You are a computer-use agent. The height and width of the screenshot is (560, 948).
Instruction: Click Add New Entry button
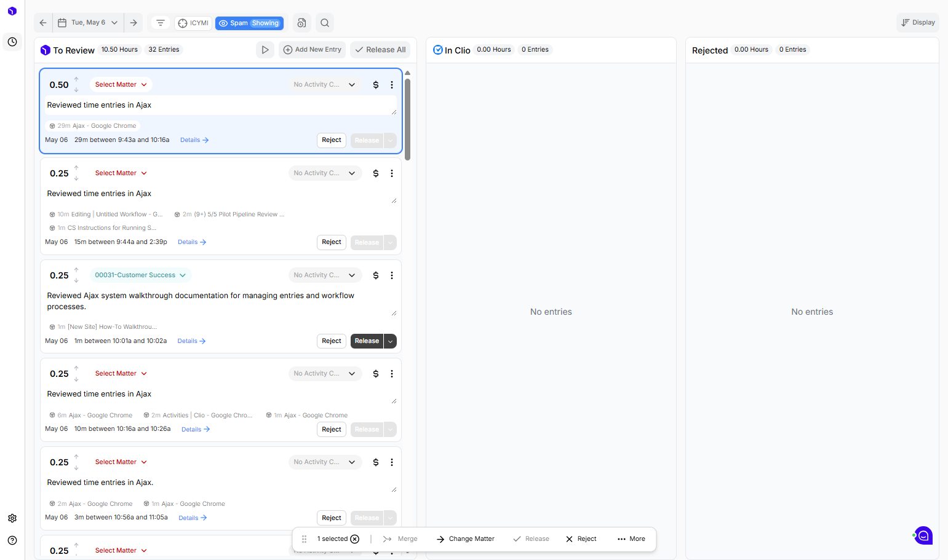click(313, 50)
